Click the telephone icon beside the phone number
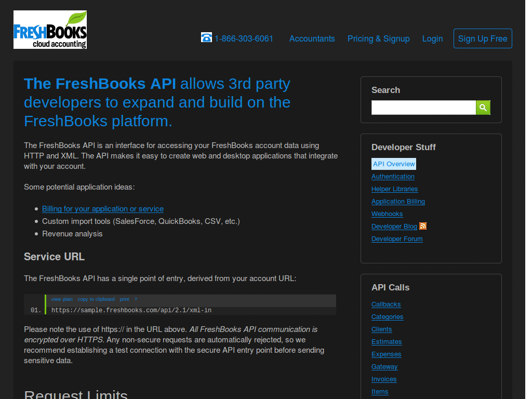This screenshot has height=399, width=532. pos(206,37)
